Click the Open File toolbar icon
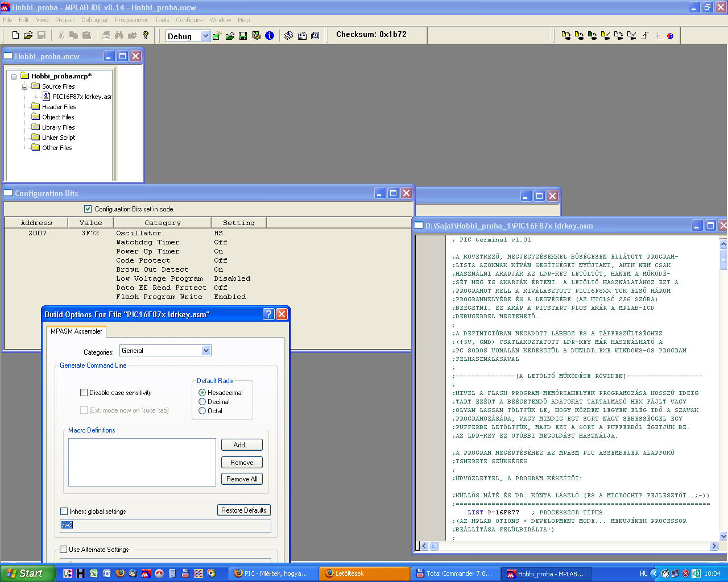This screenshot has width=728, height=582. pos(28,35)
